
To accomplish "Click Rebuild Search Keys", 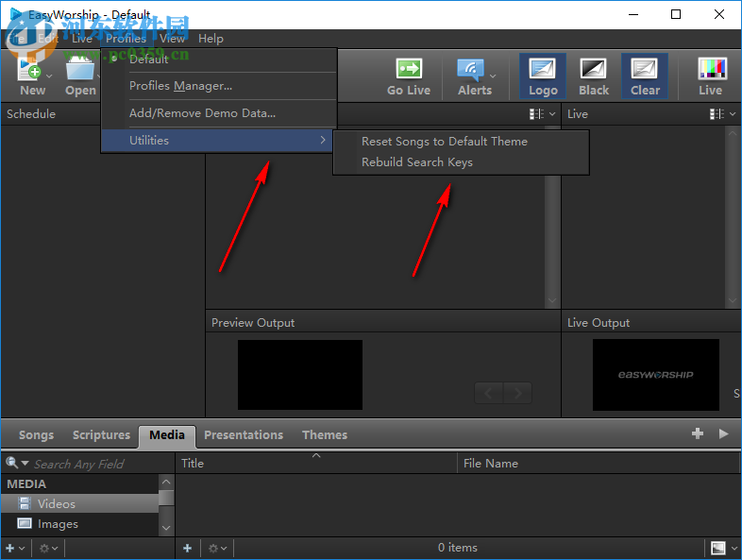I will click(417, 161).
